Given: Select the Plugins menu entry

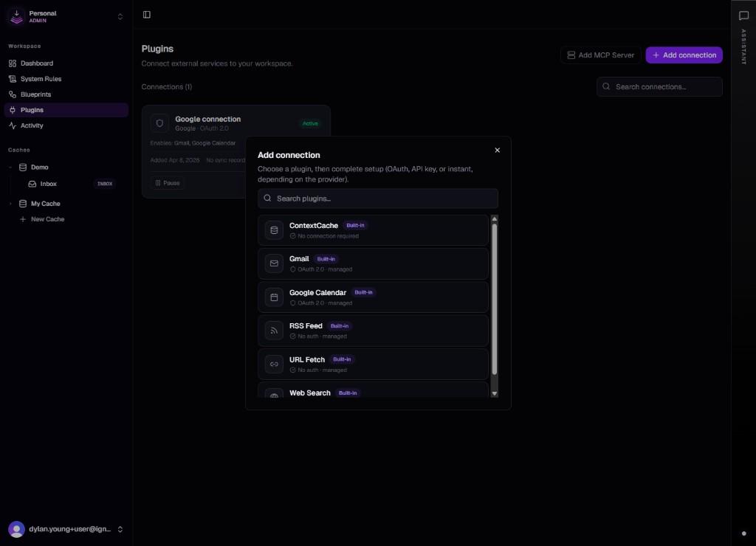Looking at the screenshot, I should (x=32, y=109).
